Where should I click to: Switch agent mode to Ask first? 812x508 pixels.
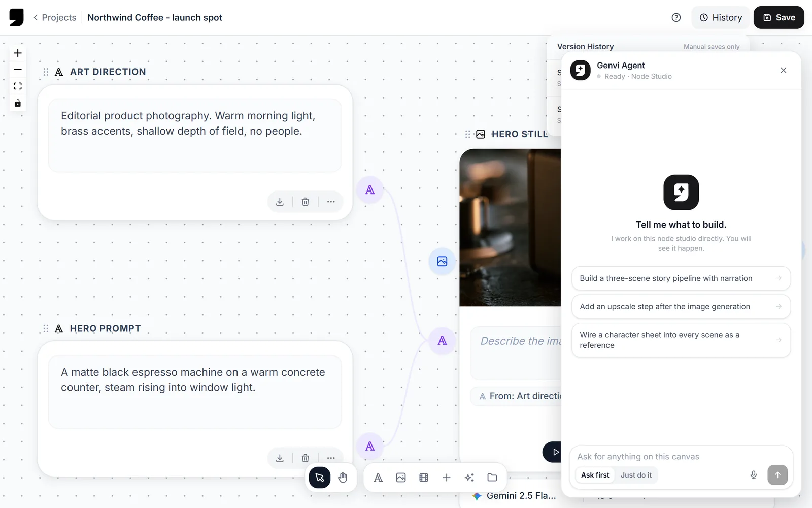[x=595, y=475]
